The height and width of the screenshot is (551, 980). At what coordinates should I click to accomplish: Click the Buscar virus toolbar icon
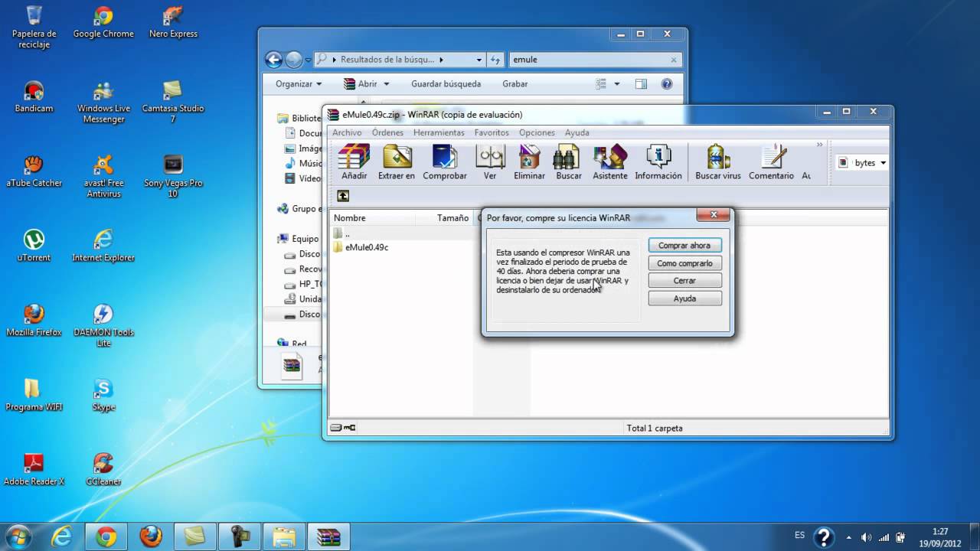click(718, 162)
